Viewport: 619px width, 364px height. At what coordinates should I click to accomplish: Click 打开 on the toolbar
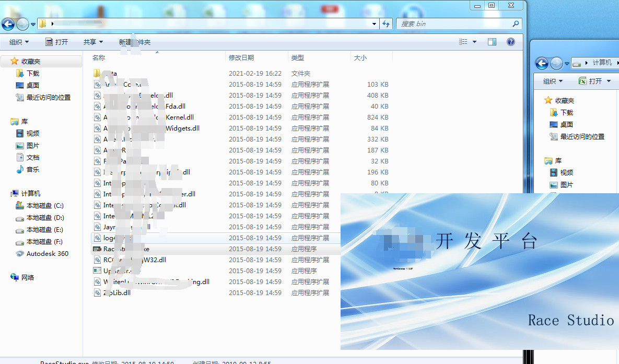coord(61,42)
